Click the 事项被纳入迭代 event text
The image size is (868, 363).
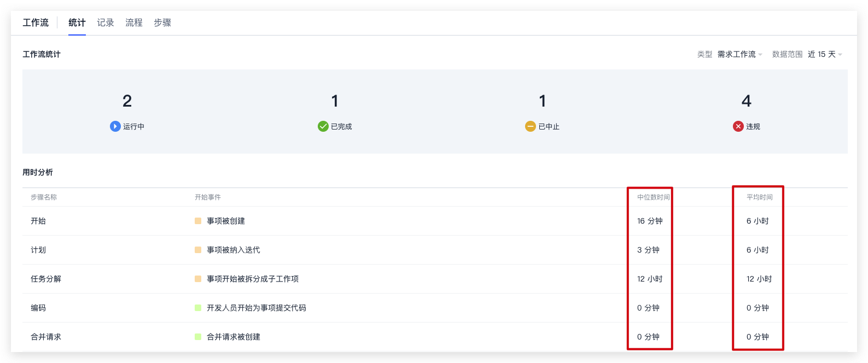(x=234, y=250)
